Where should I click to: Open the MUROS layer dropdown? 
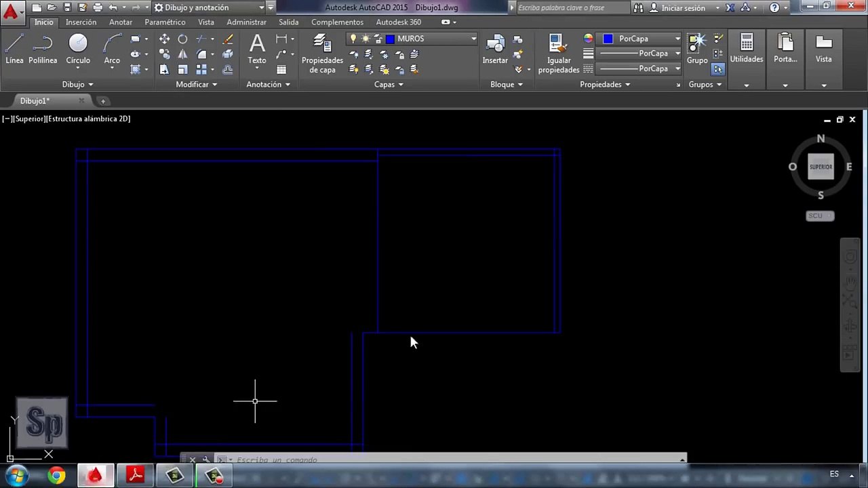click(473, 39)
